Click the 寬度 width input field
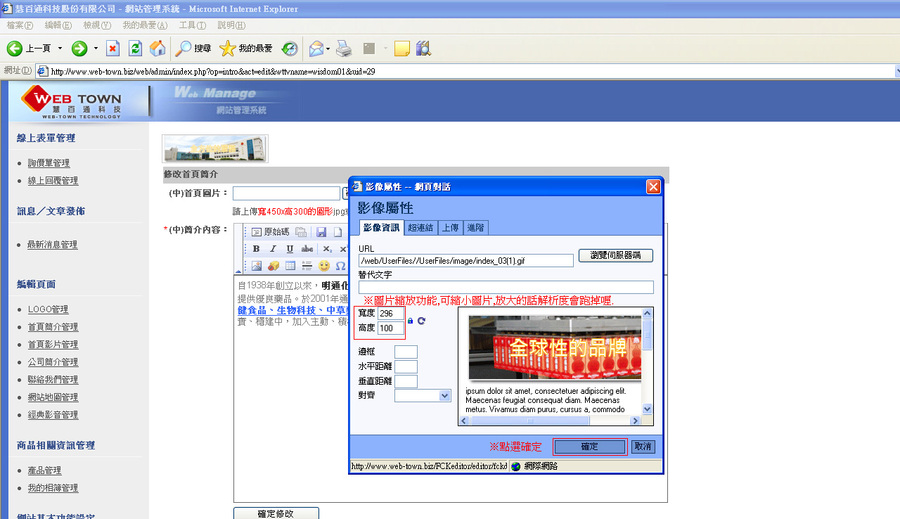The image size is (900, 519). 390,313
